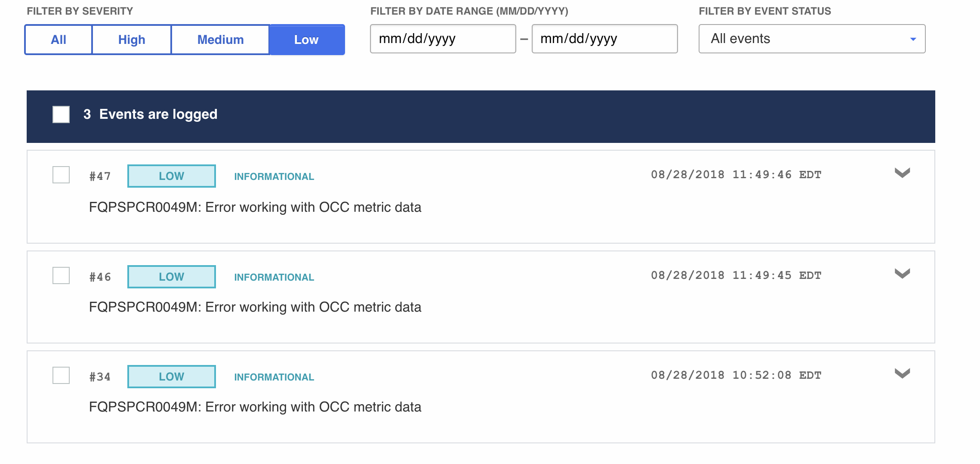
Task: Check the select-all events checkbox
Action: coord(60,114)
